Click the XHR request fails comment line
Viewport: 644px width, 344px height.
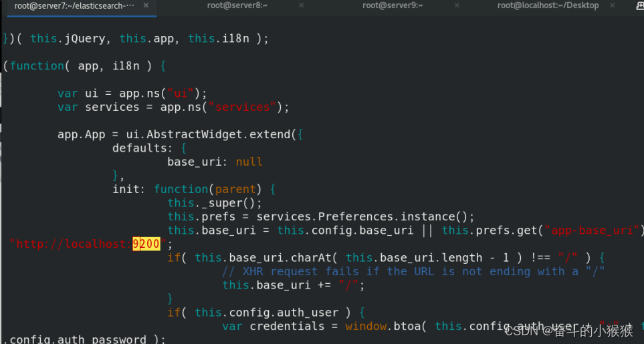(413, 271)
